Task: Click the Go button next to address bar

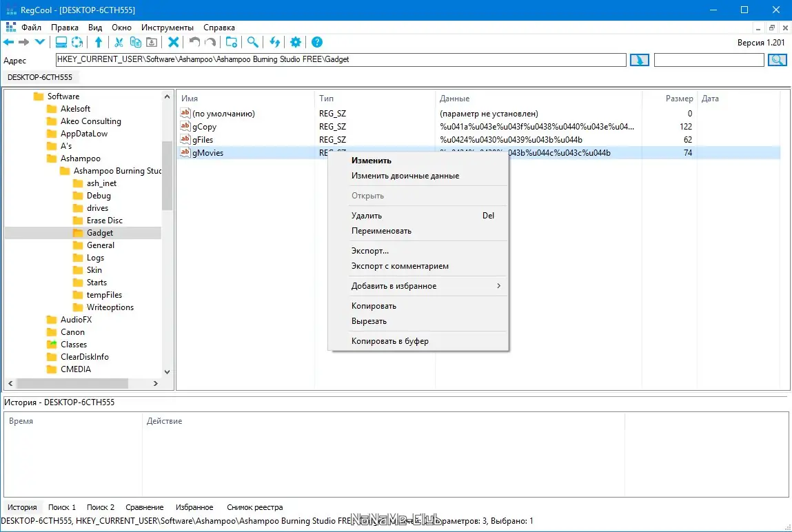Action: [x=640, y=60]
